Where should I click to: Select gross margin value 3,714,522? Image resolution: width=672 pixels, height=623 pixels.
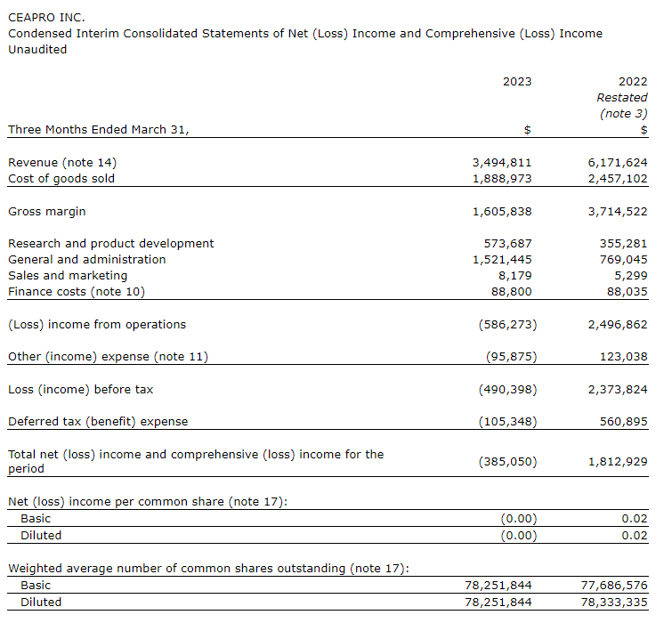[618, 212]
